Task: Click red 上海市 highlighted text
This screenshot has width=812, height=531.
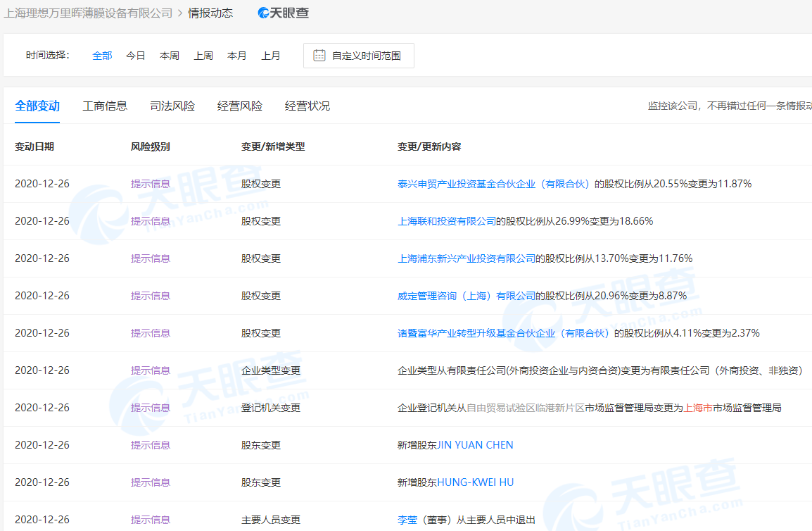Action: pos(698,408)
